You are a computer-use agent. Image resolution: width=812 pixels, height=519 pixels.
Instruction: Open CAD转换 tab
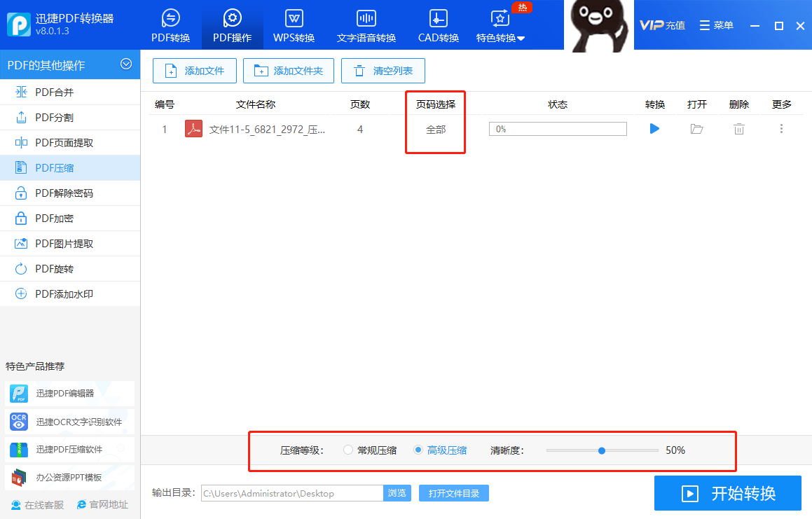click(x=438, y=26)
